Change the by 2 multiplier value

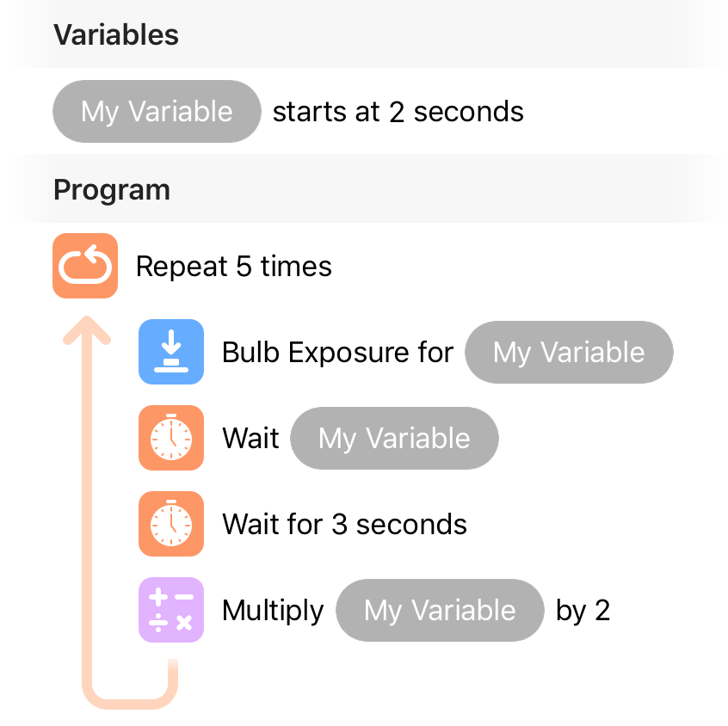coord(583,611)
